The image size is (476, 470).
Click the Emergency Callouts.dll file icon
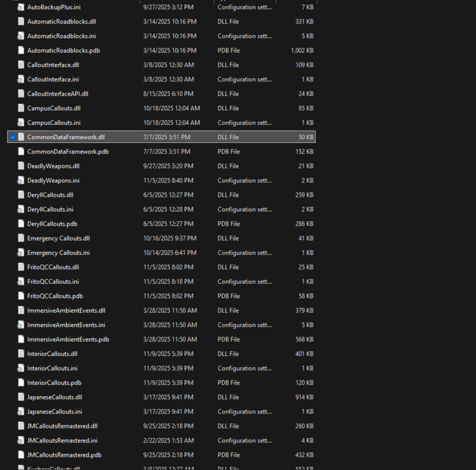(21, 239)
